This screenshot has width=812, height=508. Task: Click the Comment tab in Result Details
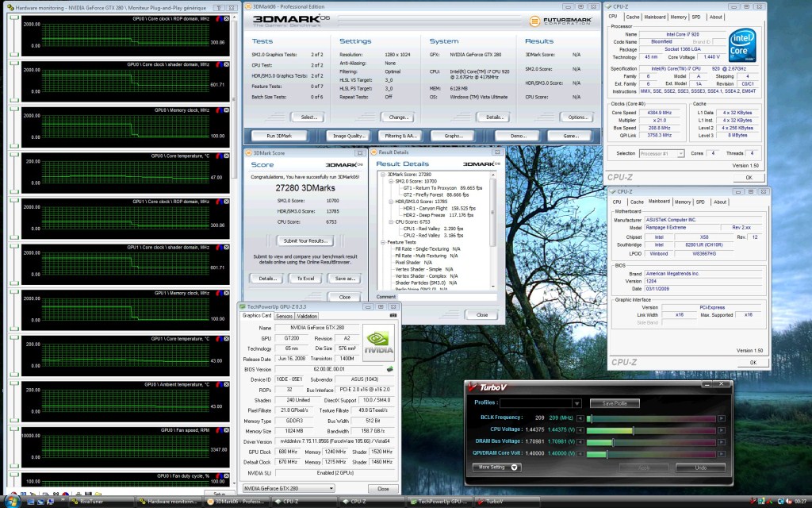pos(386,297)
